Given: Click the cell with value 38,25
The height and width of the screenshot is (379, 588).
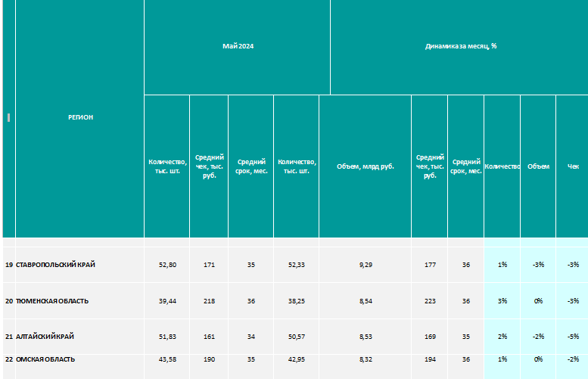Looking at the screenshot, I should point(296,301).
